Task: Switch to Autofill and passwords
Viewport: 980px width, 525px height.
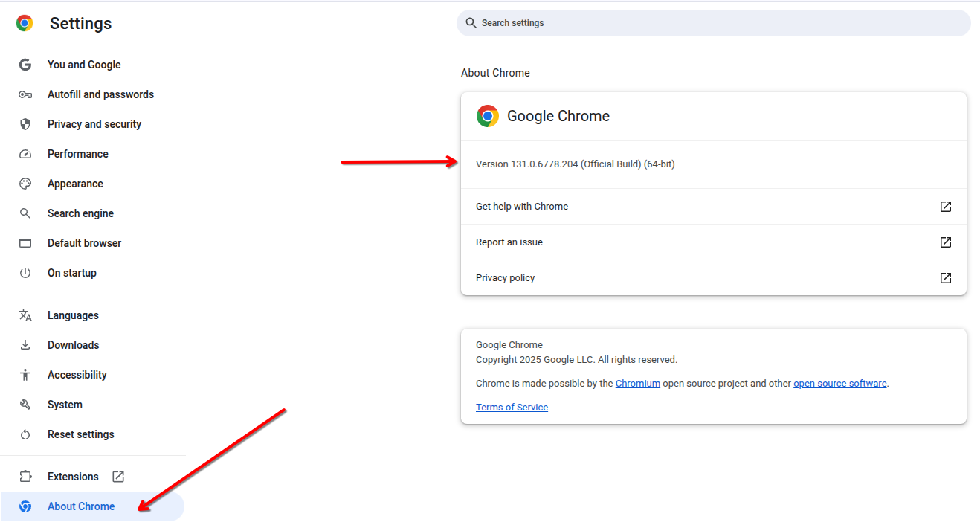Action: pyautogui.click(x=100, y=94)
